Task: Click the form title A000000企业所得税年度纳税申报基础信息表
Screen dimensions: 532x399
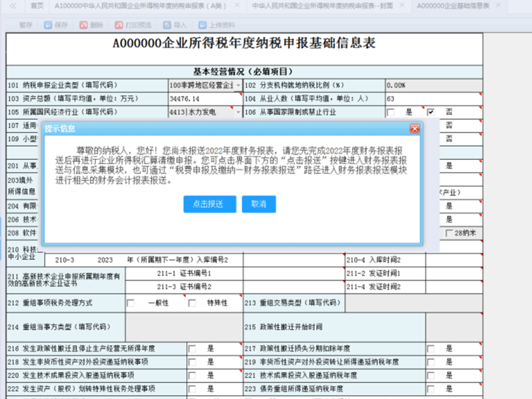Action: 244,43
